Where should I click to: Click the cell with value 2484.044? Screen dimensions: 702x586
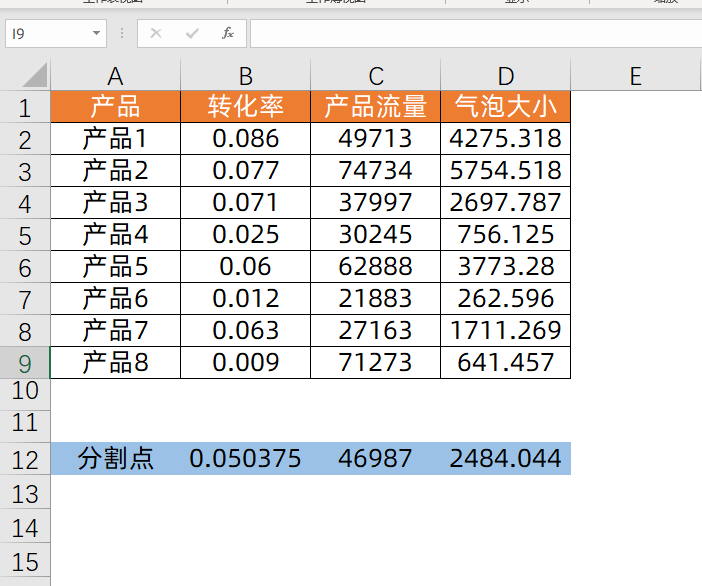pos(505,459)
